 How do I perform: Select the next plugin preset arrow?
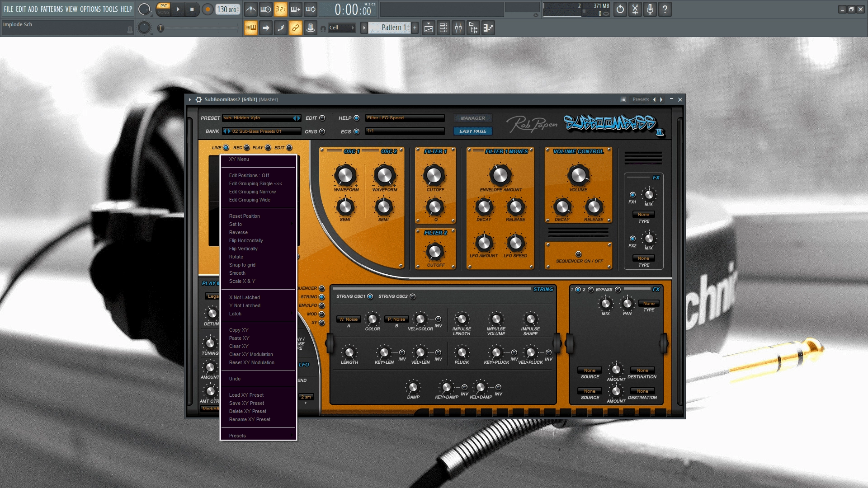click(661, 99)
